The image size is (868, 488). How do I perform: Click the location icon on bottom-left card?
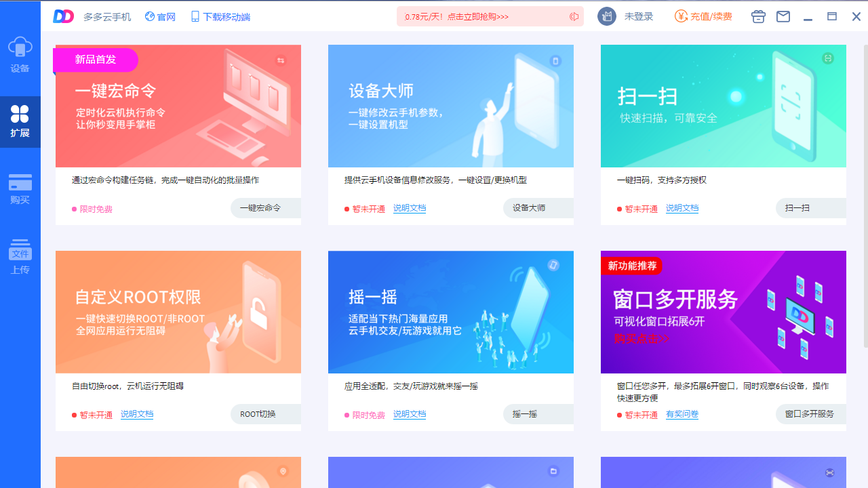click(x=283, y=471)
